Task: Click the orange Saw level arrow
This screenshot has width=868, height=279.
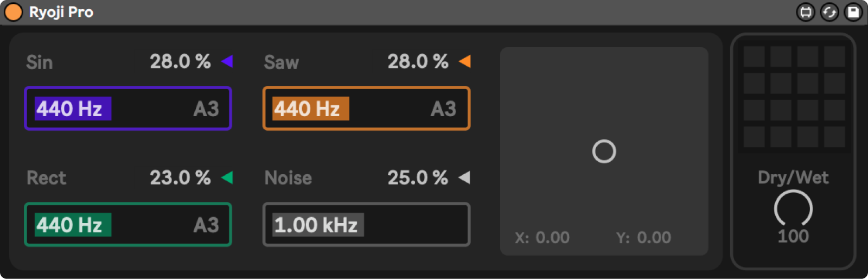Action: (465, 61)
